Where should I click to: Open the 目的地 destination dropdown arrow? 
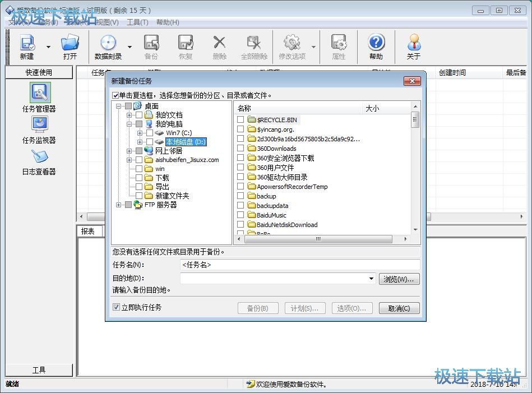pos(371,279)
